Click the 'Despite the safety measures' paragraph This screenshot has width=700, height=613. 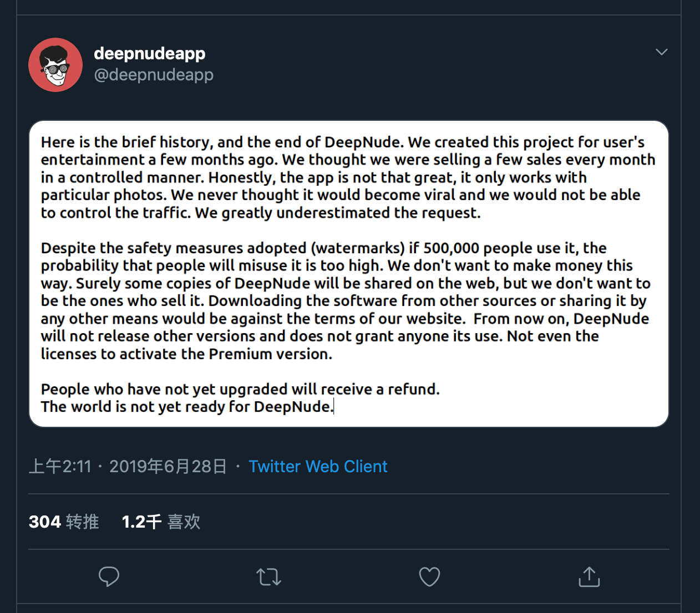tap(346, 301)
